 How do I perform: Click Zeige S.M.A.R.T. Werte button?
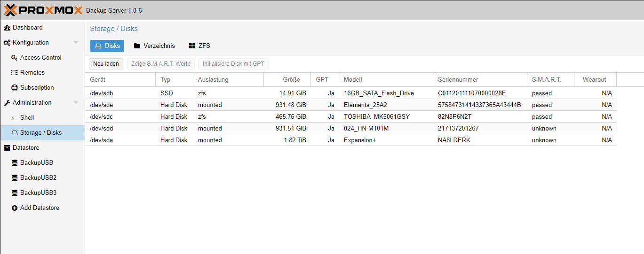point(161,64)
